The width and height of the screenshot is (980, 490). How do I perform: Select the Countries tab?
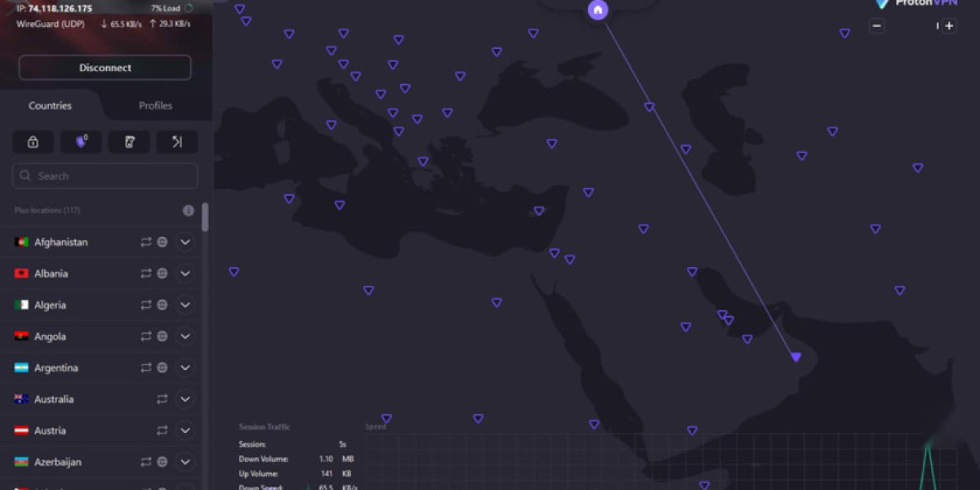click(51, 106)
